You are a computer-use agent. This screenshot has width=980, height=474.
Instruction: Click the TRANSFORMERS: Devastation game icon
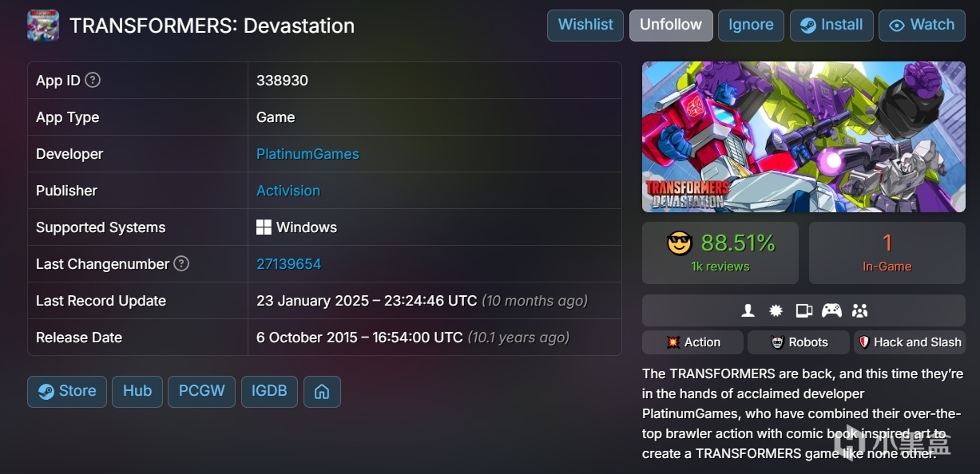tap(43, 26)
